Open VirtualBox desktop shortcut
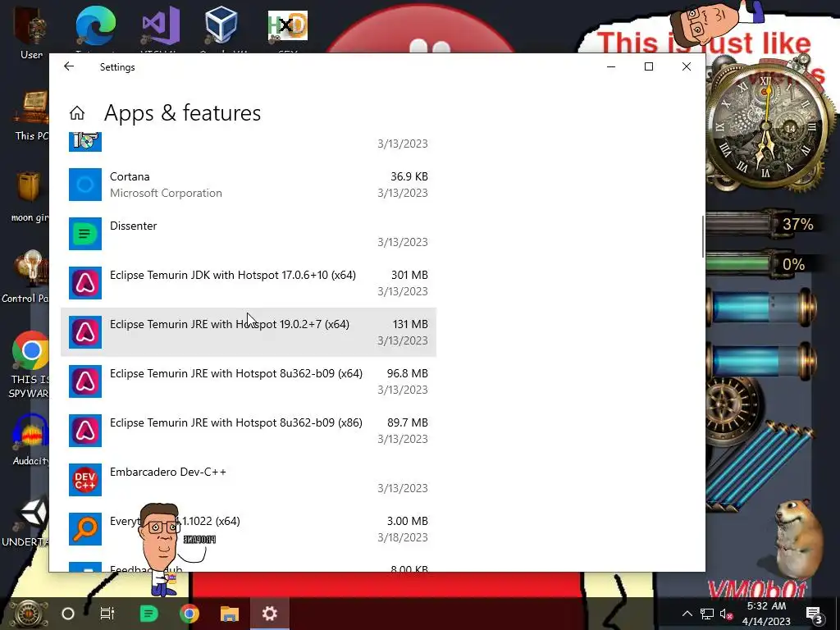The image size is (840, 630). point(221,27)
